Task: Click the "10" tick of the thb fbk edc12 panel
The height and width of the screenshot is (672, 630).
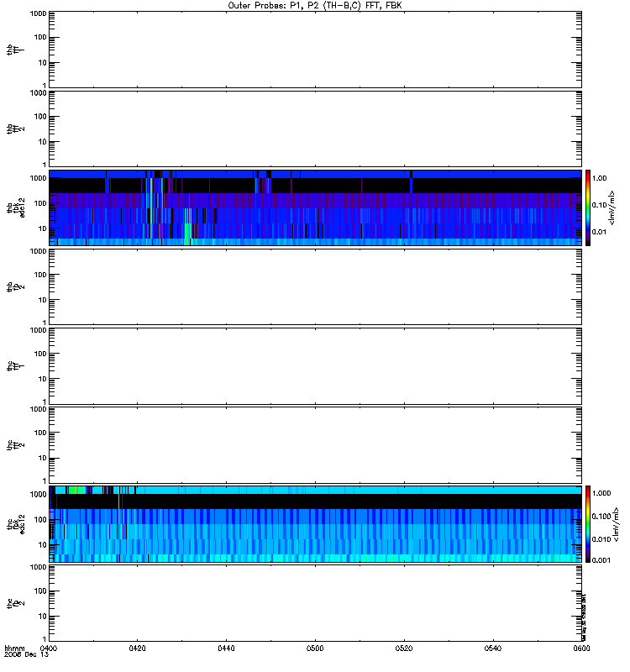Action: tap(43, 228)
